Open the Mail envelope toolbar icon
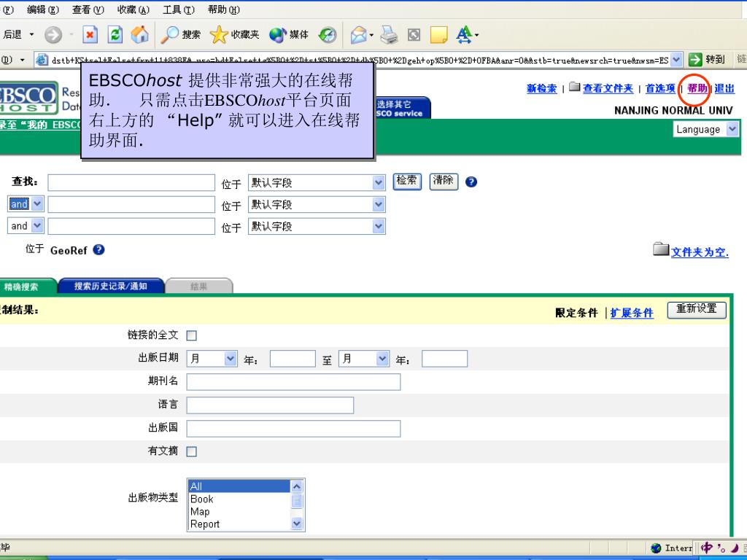747x560 pixels. coord(359,34)
